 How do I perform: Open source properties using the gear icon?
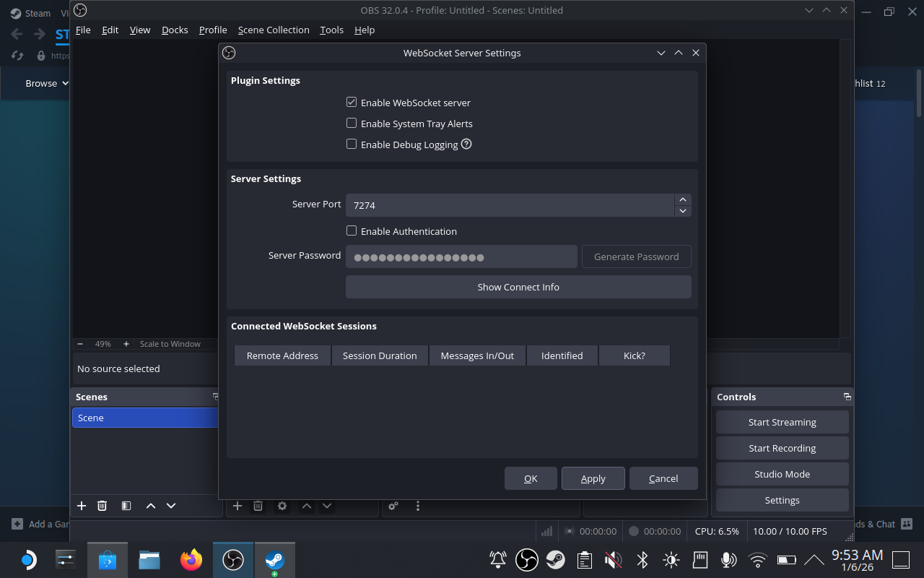282,506
